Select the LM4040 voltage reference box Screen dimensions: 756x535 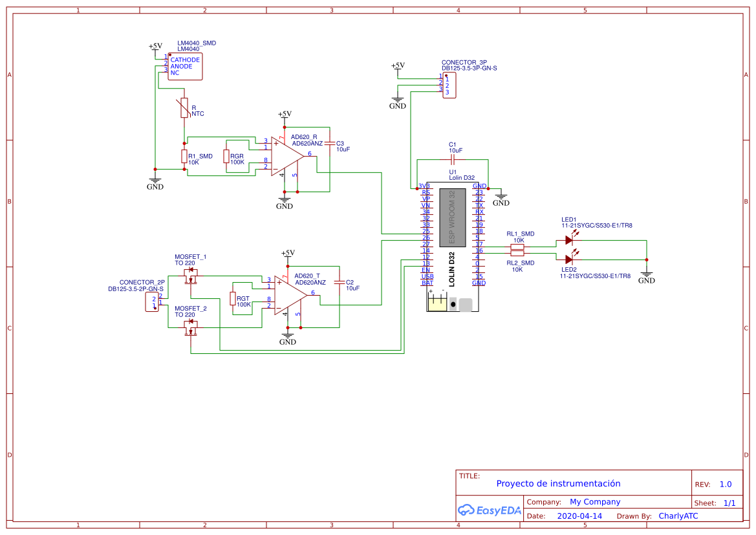coord(185,67)
